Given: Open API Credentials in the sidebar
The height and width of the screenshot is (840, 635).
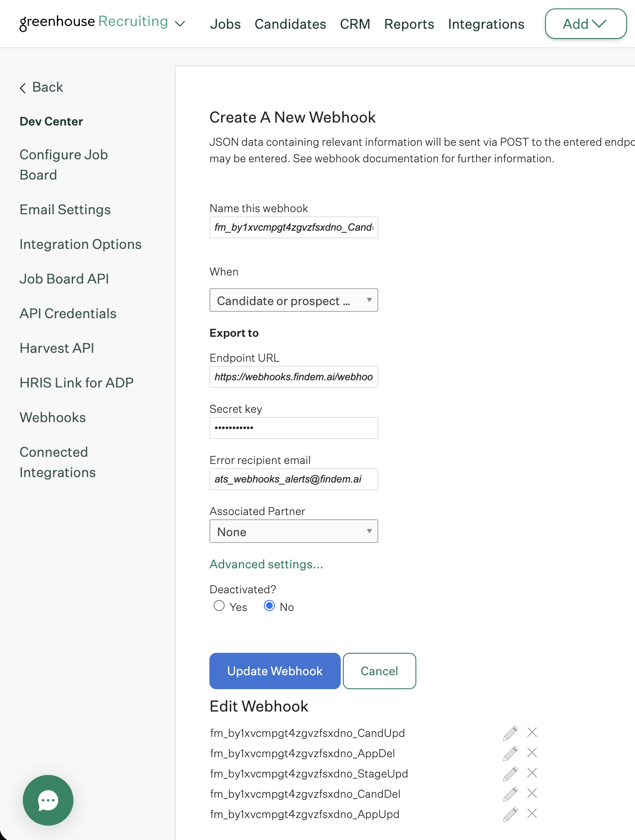Looking at the screenshot, I should (x=68, y=314).
